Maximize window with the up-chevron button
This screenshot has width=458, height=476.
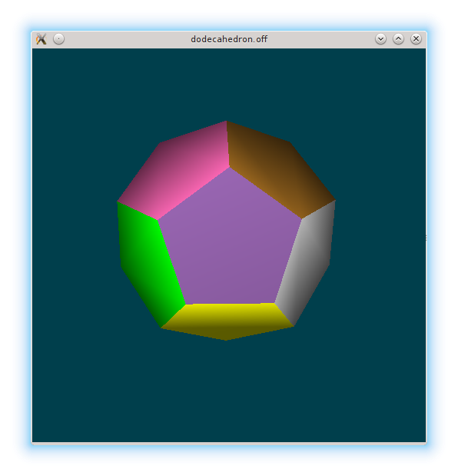398,39
